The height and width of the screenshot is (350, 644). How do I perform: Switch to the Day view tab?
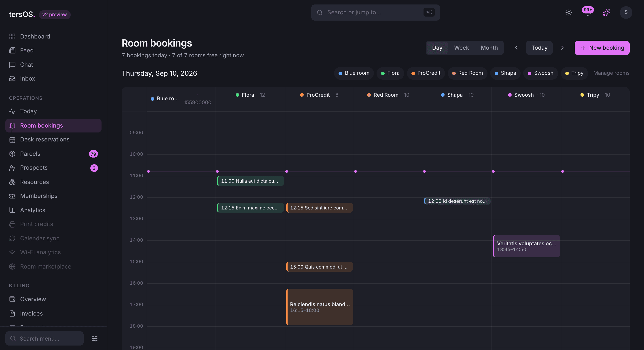point(437,48)
